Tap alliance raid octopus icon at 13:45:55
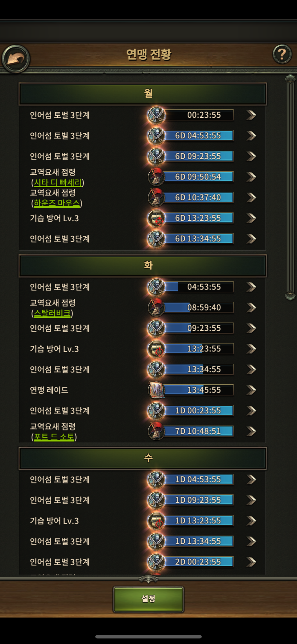This screenshot has height=644, width=297. [156, 390]
